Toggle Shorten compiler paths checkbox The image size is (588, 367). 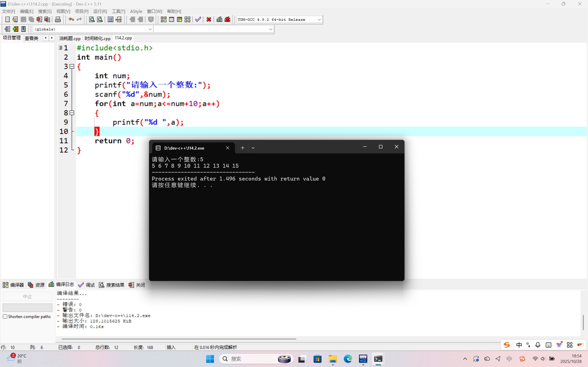[5, 317]
